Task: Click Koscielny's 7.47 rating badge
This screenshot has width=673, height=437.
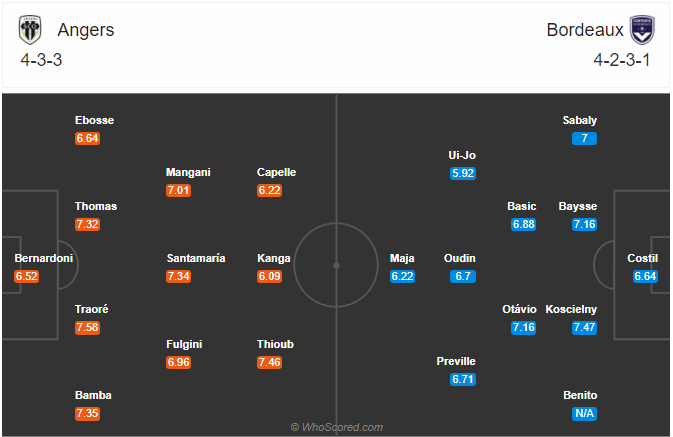Action: click(x=584, y=328)
